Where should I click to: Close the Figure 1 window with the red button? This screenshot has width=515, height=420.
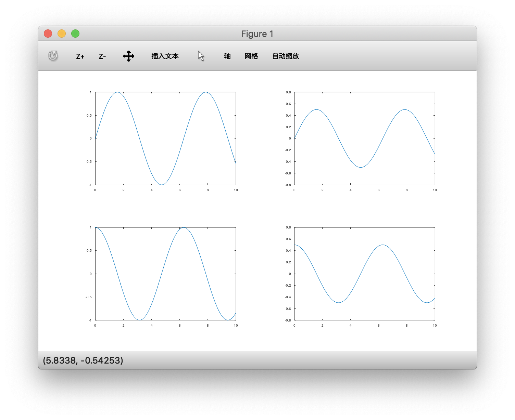point(48,34)
